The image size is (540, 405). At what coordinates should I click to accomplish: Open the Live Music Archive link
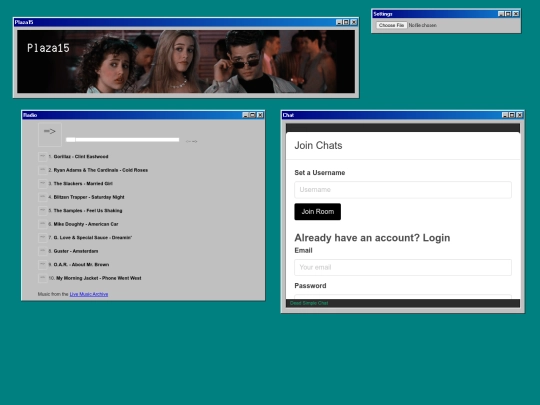(x=89, y=294)
